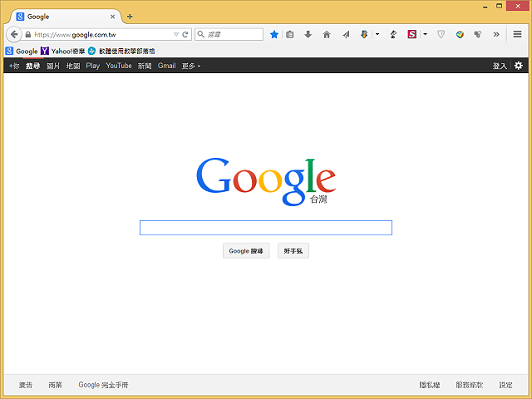Click the eyedropper extension icon
The width and height of the screenshot is (532, 399).
[393, 34]
